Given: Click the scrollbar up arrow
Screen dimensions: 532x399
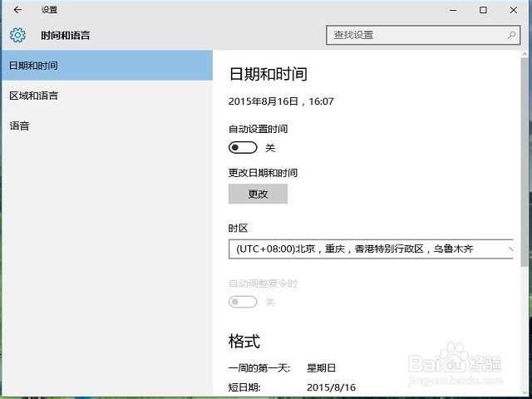Looking at the screenshot, I should [x=525, y=54].
